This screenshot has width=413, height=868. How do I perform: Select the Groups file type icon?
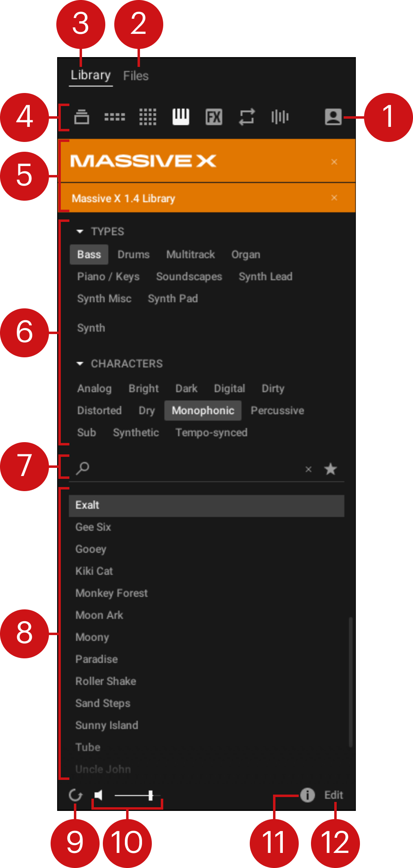click(115, 117)
